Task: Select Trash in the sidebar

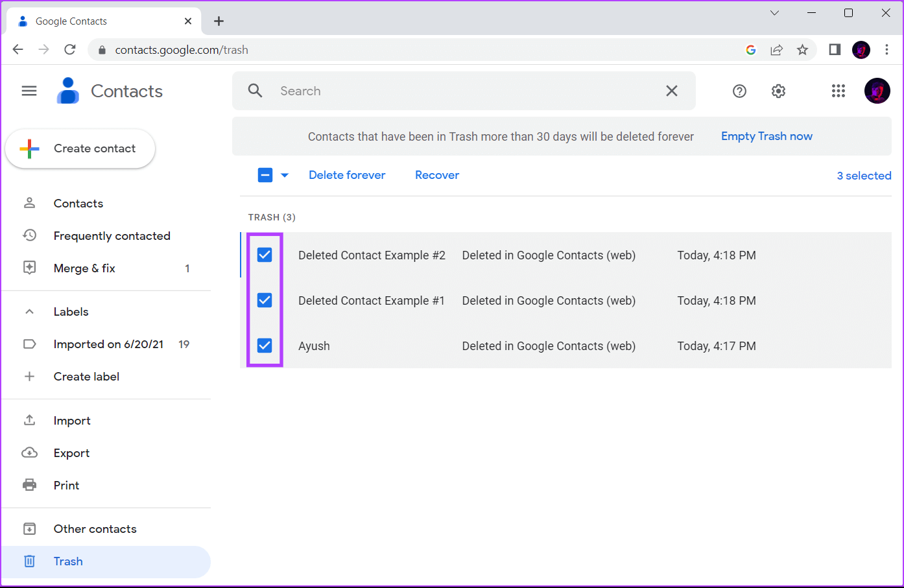Action: pyautogui.click(x=106, y=561)
